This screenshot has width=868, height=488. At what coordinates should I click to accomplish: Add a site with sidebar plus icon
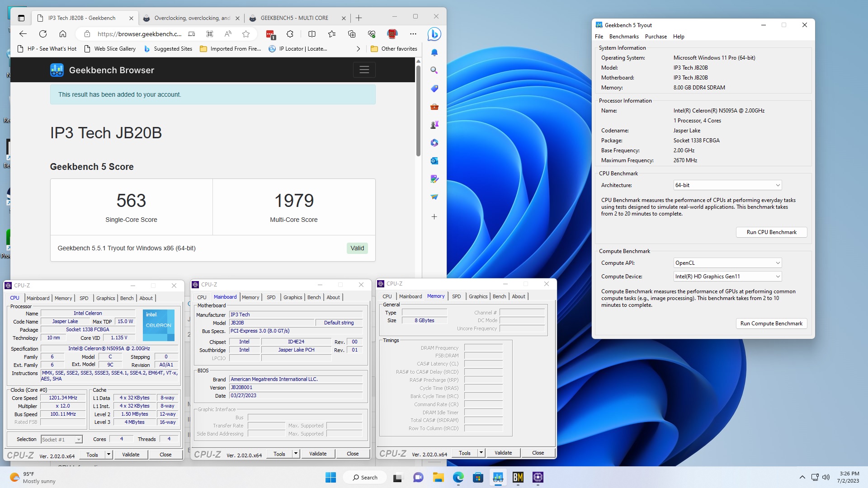[434, 217]
